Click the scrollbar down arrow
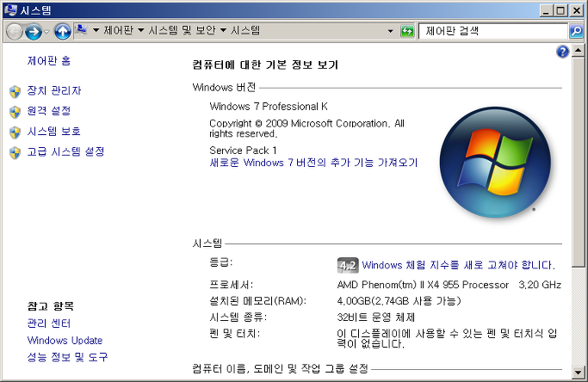This screenshot has width=588, height=382. coord(578,372)
